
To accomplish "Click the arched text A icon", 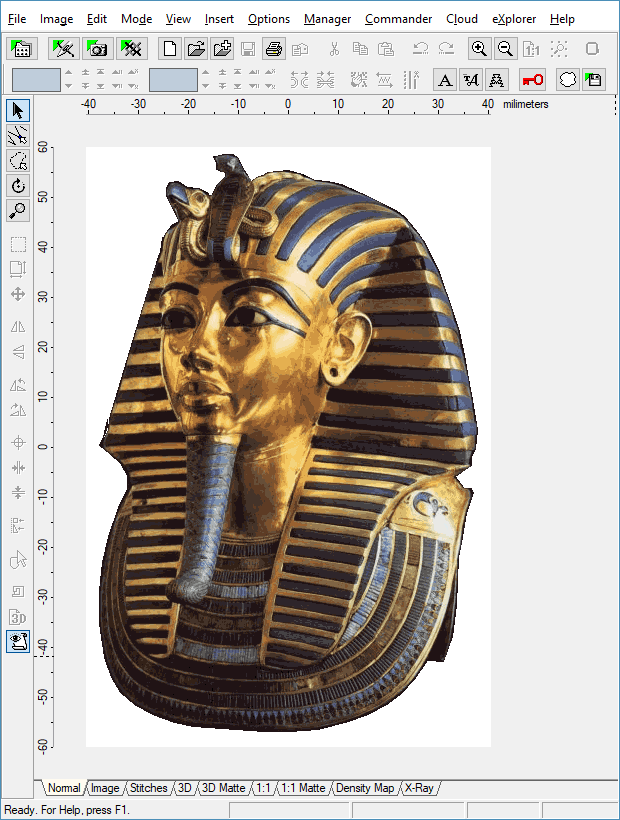I will click(x=496, y=80).
